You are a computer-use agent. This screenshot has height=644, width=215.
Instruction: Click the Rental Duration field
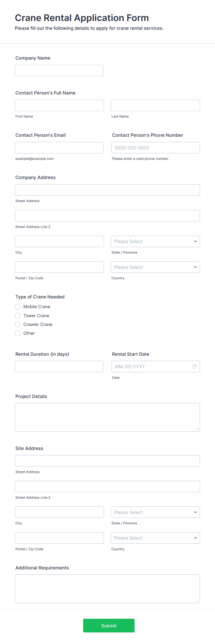tap(59, 366)
